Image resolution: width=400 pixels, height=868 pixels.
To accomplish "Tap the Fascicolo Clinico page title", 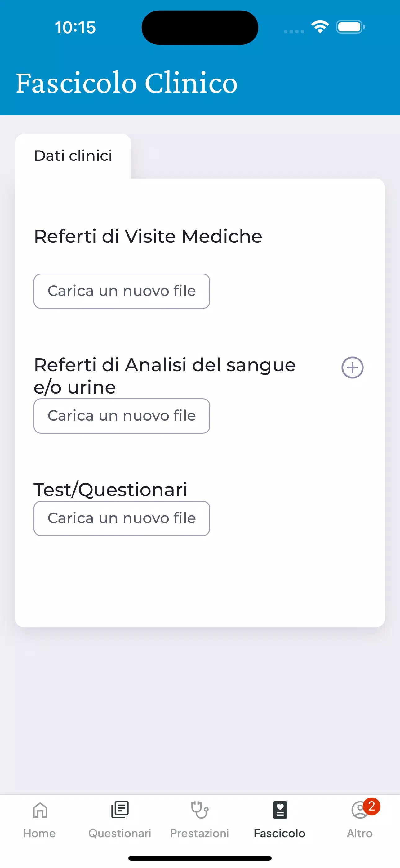I will [127, 83].
